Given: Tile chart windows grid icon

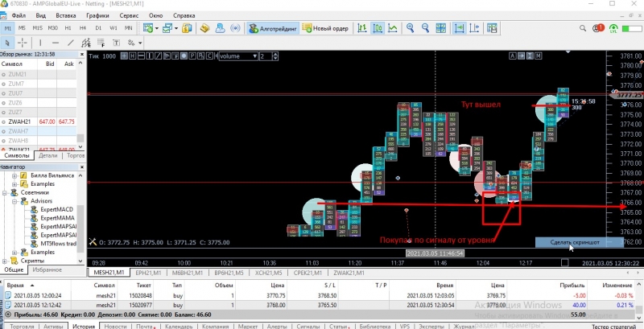Looking at the screenshot, I should click(x=440, y=28).
